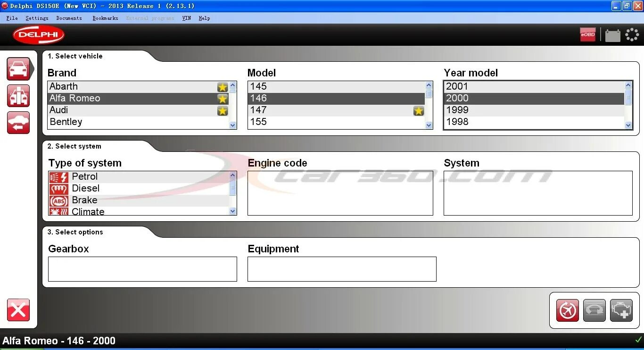
Task: Click the Petrol system icon
Action: 58,177
